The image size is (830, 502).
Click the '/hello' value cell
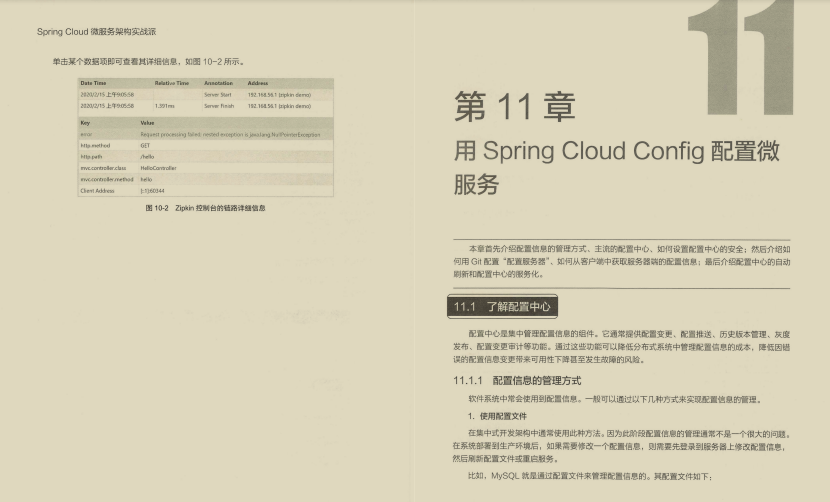[x=147, y=157]
